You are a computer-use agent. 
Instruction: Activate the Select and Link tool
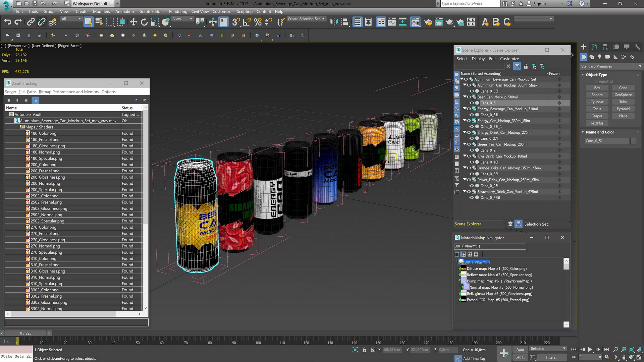pyautogui.click(x=31, y=22)
